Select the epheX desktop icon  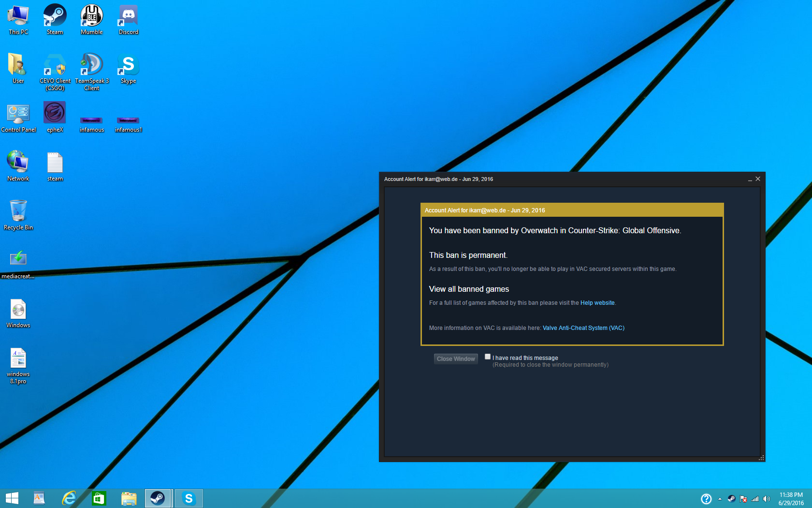55,117
